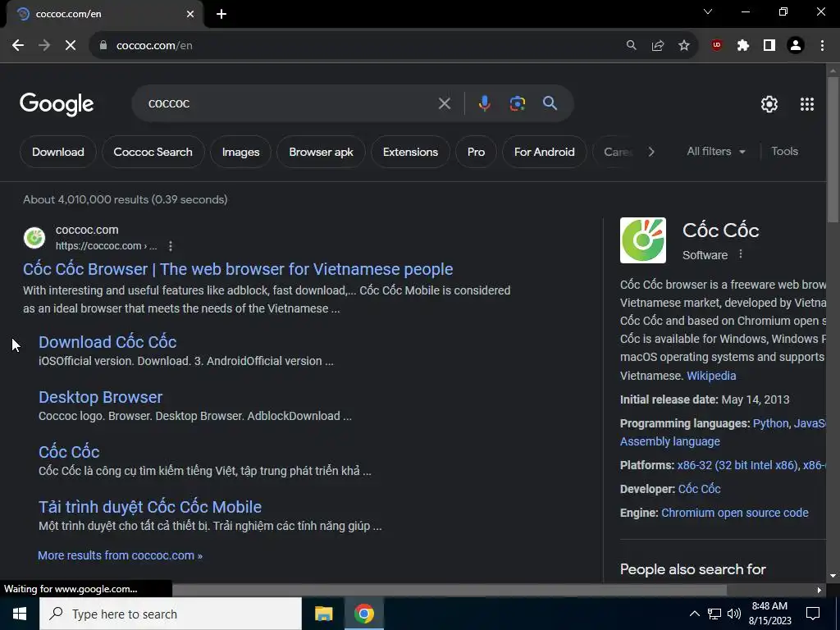The image size is (840, 630).
Task: Open the volume speaker tray icon
Action: [734, 614]
